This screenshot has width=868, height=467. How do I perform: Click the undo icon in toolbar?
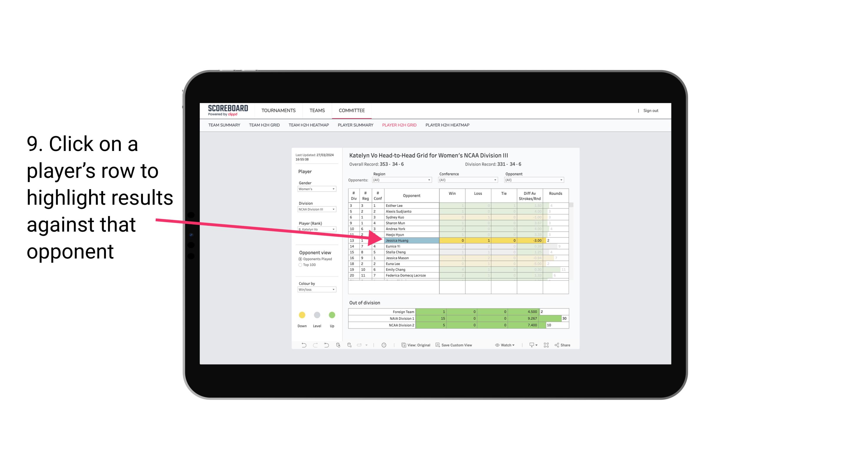point(302,346)
